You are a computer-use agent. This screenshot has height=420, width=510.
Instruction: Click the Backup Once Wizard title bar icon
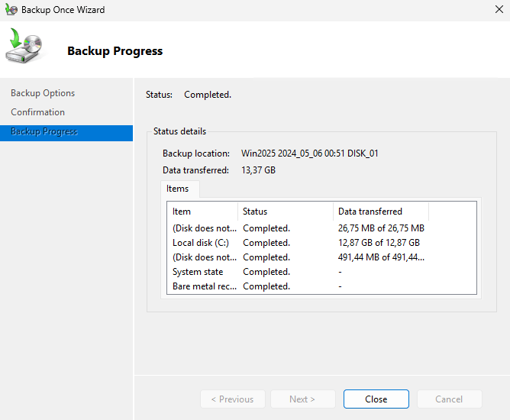(x=11, y=11)
